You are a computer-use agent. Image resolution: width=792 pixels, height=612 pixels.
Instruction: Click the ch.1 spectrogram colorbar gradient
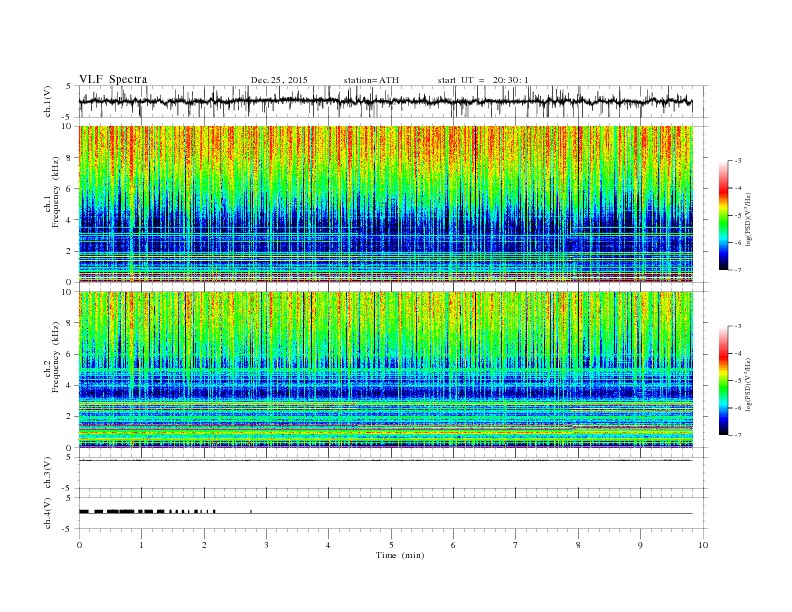tap(723, 216)
